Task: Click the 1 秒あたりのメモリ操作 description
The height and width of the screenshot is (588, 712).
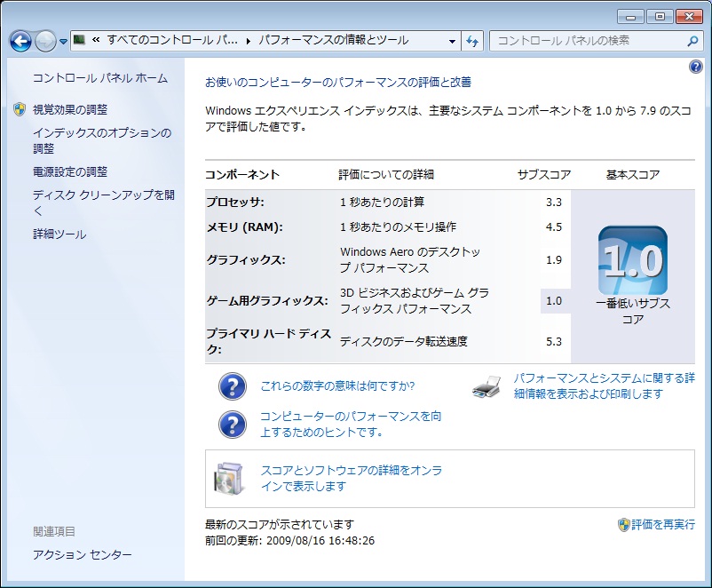Action: pos(398,226)
